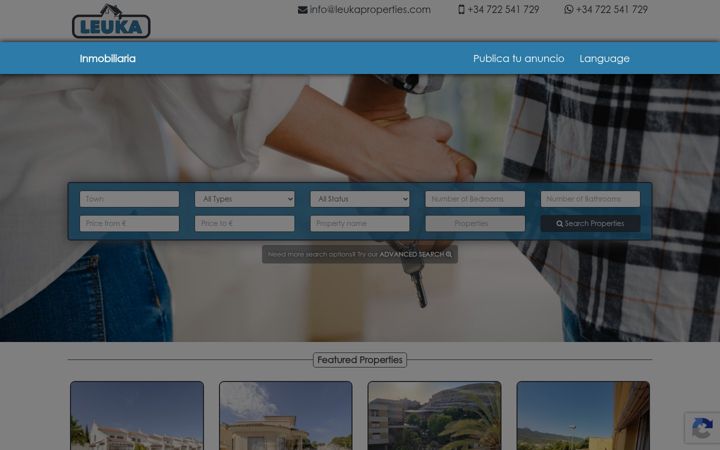Screen dimensions: 720x450
Task: Click the Featured Properties heading
Action: tap(360, 360)
